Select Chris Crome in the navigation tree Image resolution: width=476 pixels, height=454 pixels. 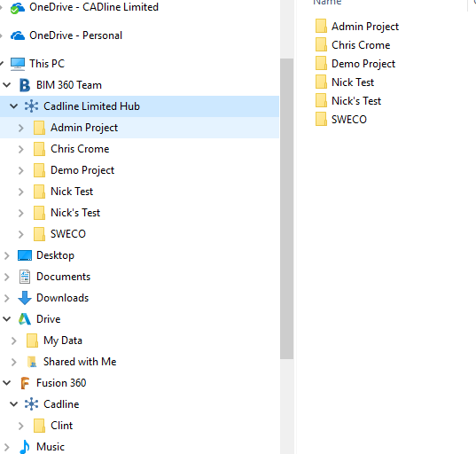click(x=80, y=149)
